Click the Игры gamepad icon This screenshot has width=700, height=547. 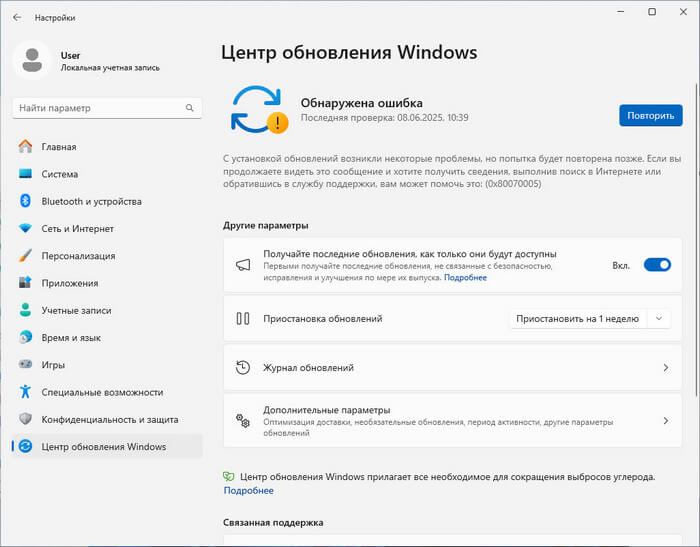pyautogui.click(x=26, y=365)
